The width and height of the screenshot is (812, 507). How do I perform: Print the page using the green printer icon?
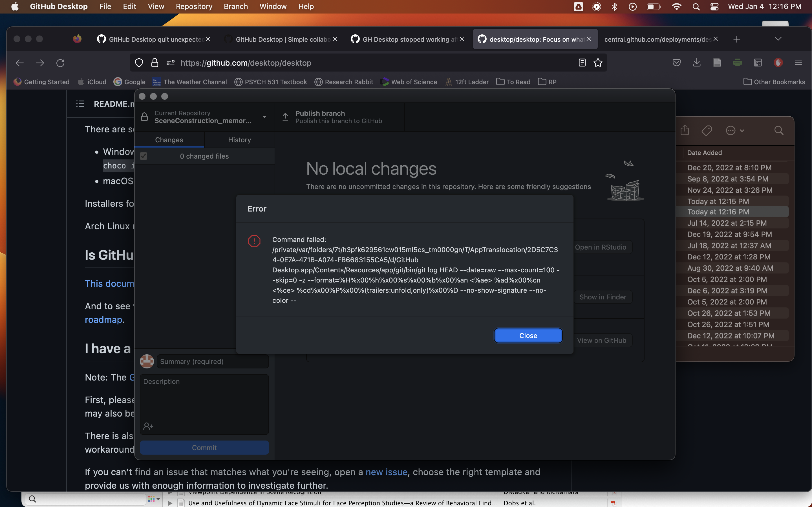click(738, 62)
